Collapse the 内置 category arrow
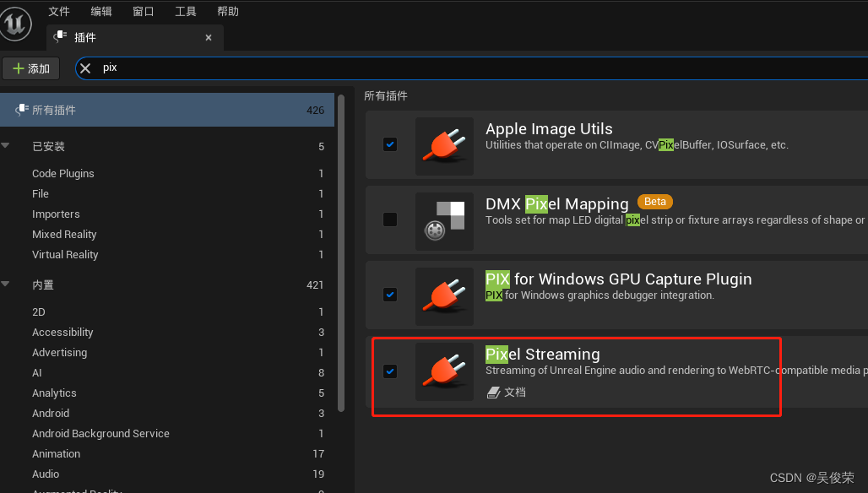 [x=6, y=284]
